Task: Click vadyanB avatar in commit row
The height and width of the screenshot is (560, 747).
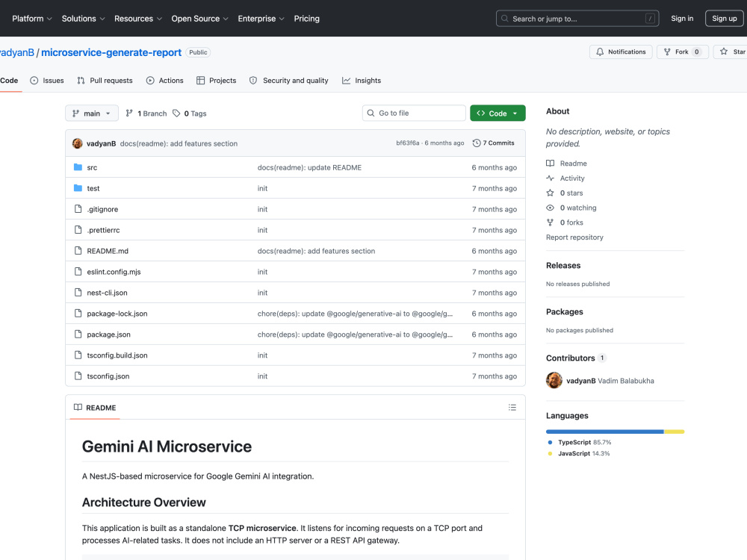Action: click(77, 143)
